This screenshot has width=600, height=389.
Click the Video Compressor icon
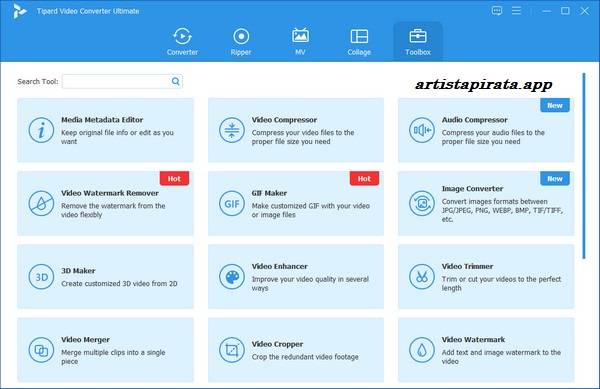(x=232, y=130)
